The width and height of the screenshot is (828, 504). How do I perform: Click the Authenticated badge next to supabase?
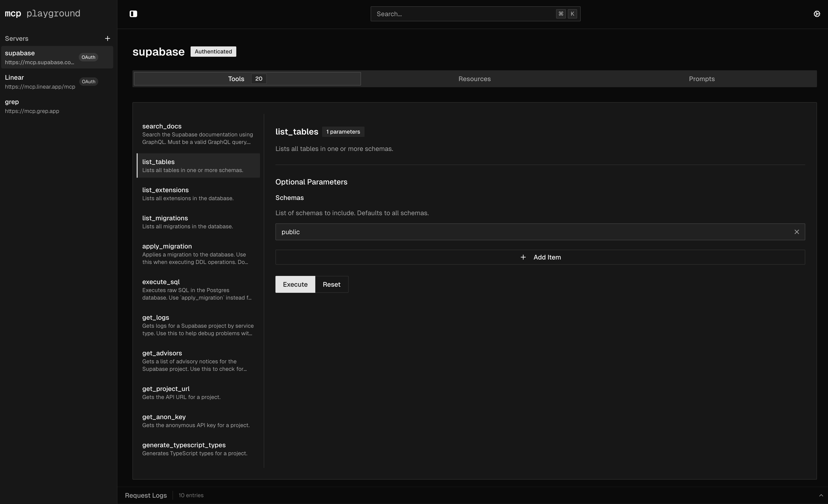pos(213,51)
